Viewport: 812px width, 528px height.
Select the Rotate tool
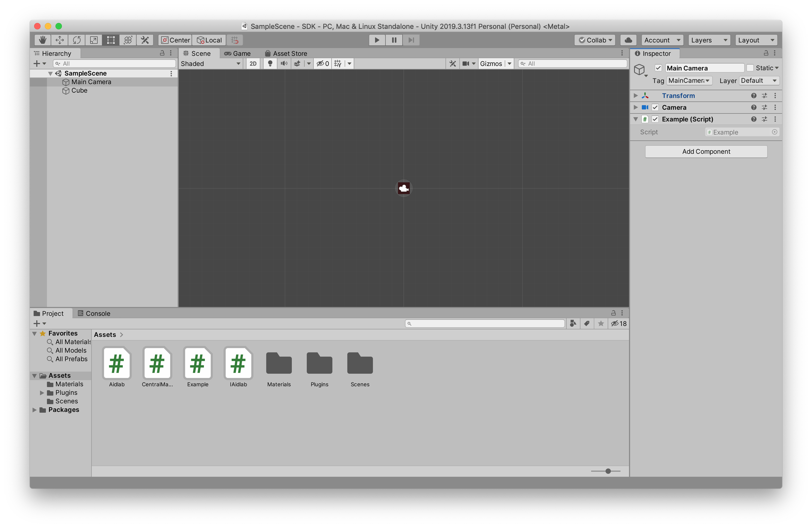[77, 40]
